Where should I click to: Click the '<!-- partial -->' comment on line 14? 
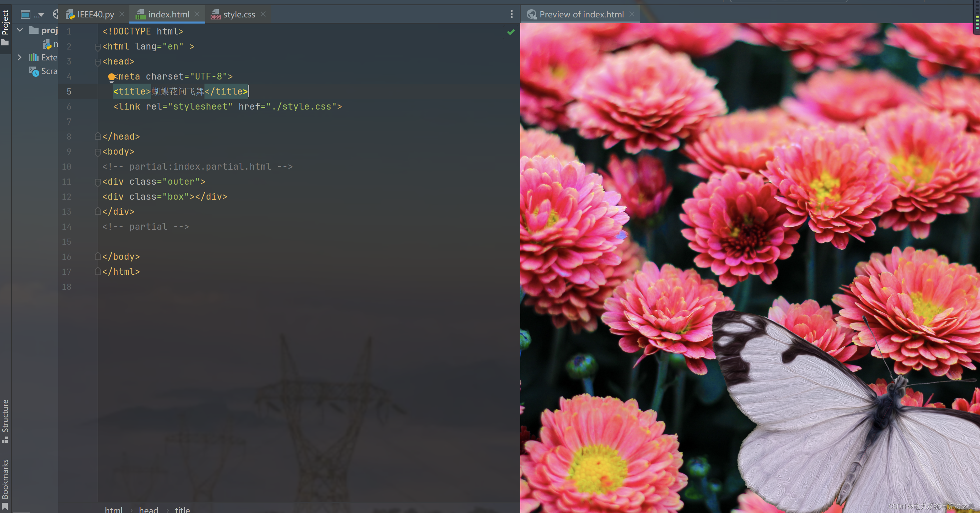pyautogui.click(x=145, y=227)
